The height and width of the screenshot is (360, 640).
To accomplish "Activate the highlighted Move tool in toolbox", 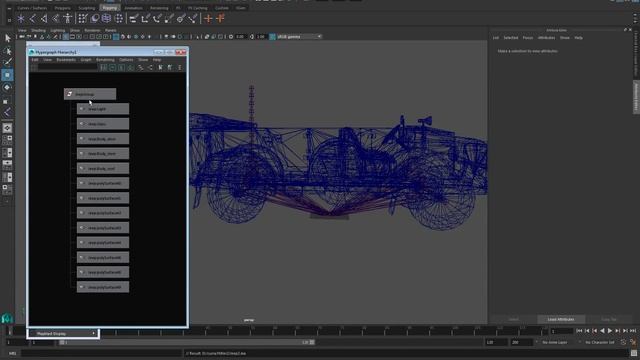I will click(7, 75).
